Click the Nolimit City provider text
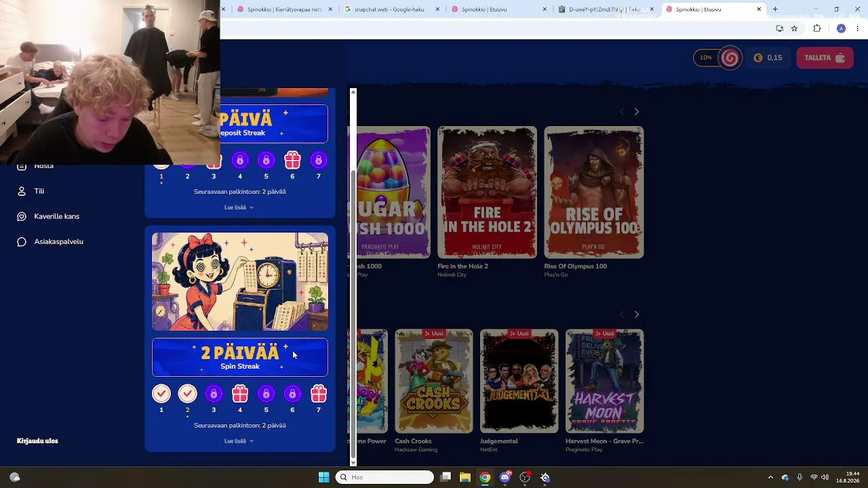868x488 pixels. point(452,275)
